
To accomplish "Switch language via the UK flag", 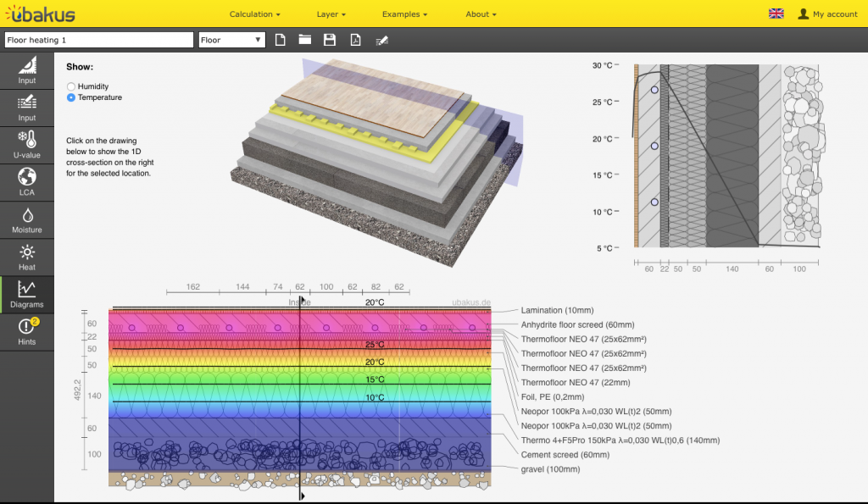I will 776,14.
